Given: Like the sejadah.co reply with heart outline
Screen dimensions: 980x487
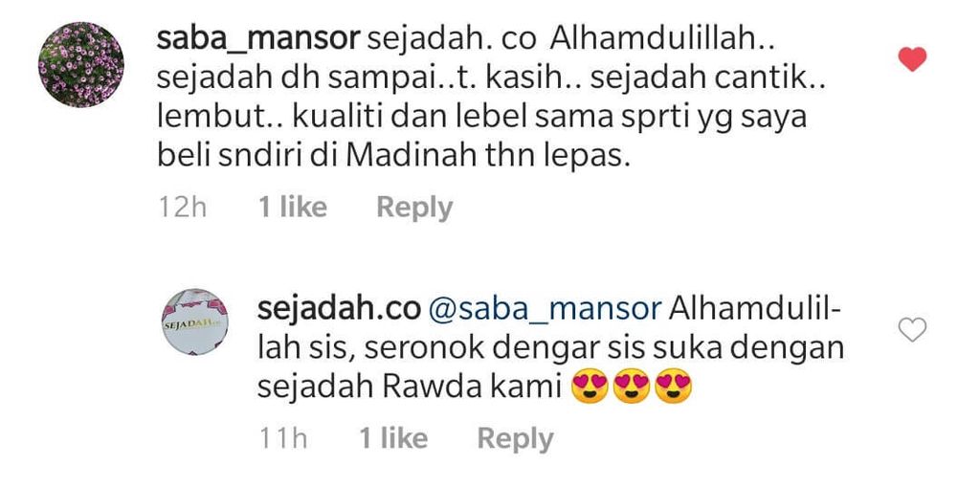Looking at the screenshot, I should (912, 329).
